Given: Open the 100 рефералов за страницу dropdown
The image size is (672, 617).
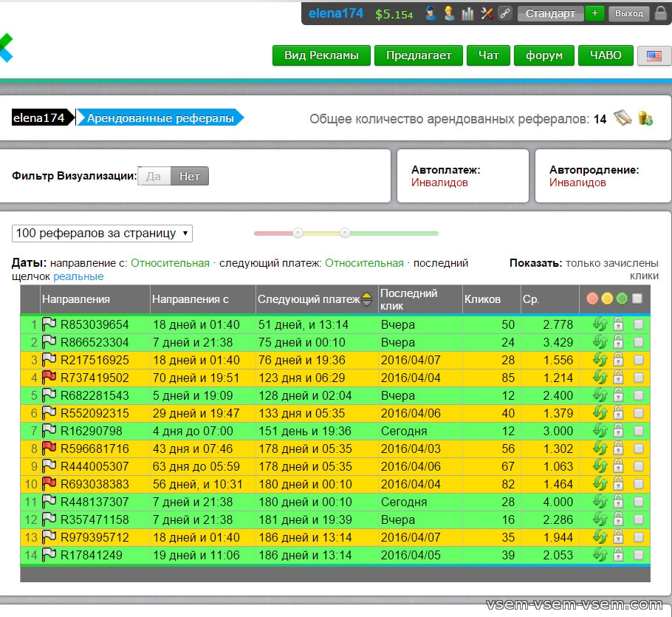Looking at the screenshot, I should (x=102, y=233).
